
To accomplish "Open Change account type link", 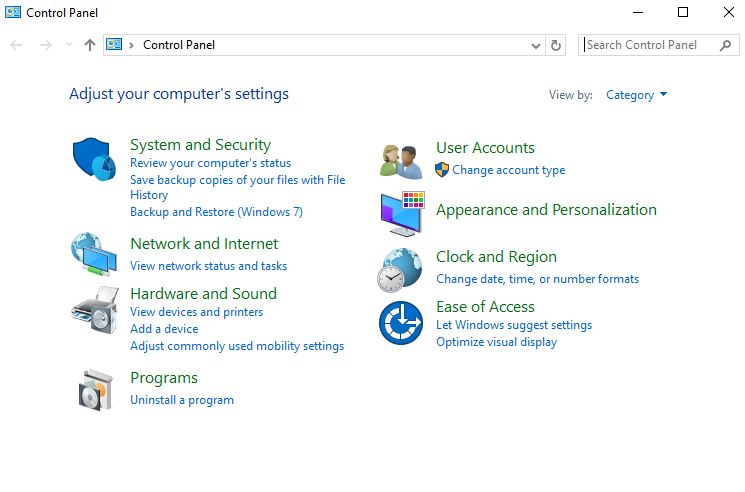I will point(508,170).
